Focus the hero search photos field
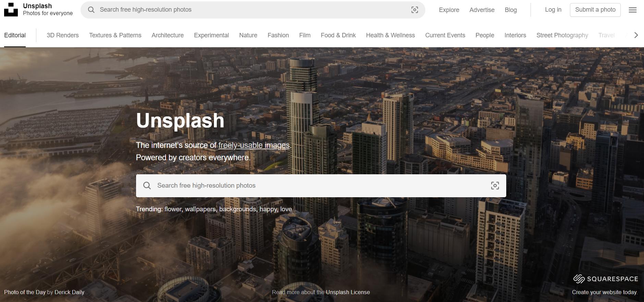This screenshot has width=644, height=302. click(321, 186)
